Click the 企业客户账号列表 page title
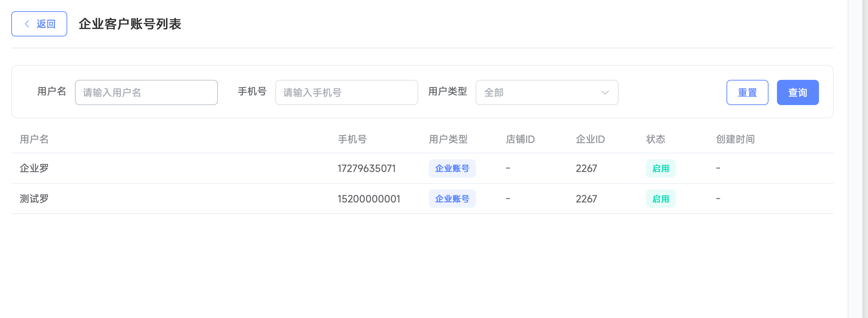Screen dimensions: 868x318 coord(130,24)
